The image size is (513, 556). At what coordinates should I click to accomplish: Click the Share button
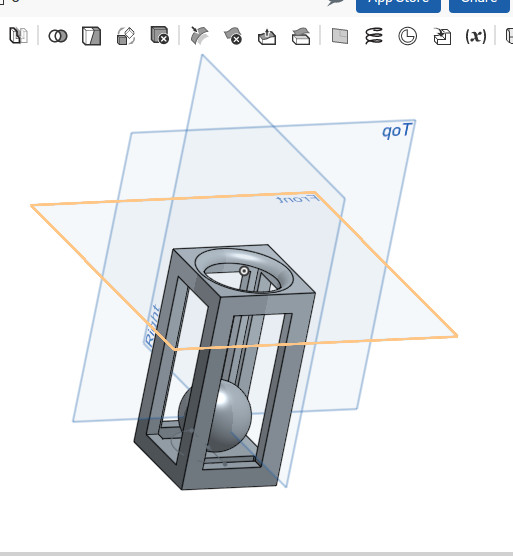(479, 4)
